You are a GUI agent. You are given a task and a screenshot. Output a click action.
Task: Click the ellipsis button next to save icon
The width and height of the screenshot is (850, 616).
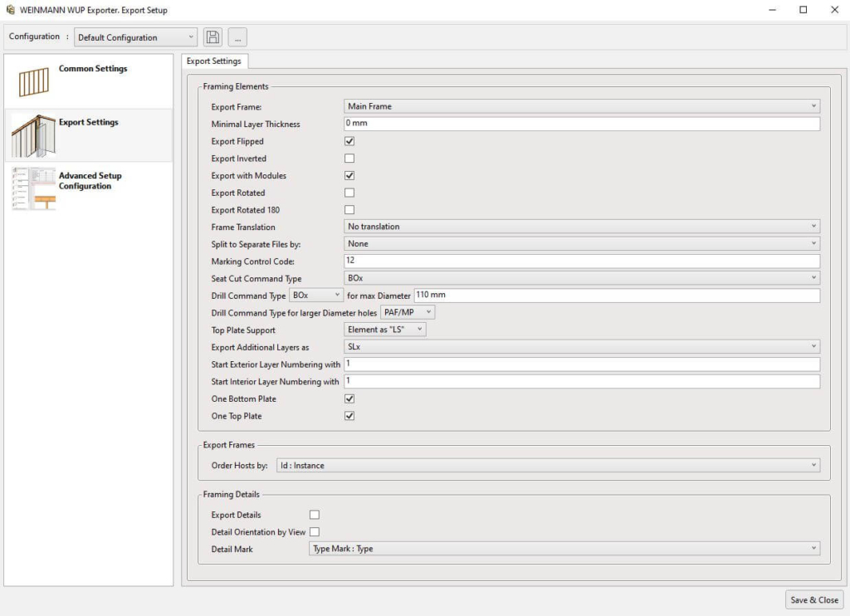[237, 37]
